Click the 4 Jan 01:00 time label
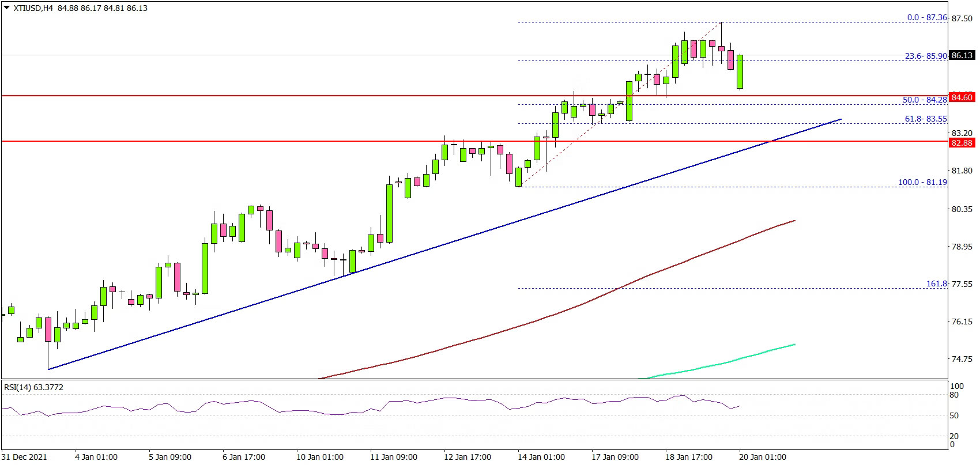 click(x=96, y=457)
